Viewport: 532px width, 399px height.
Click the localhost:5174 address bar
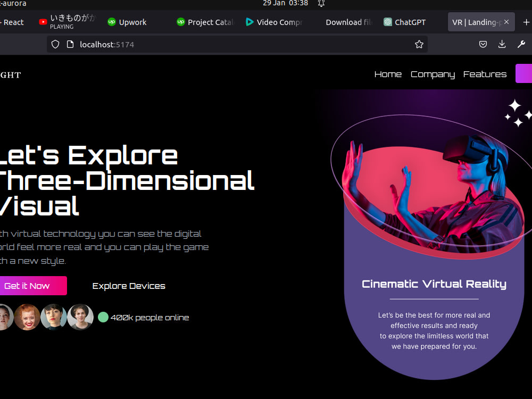tap(237, 45)
